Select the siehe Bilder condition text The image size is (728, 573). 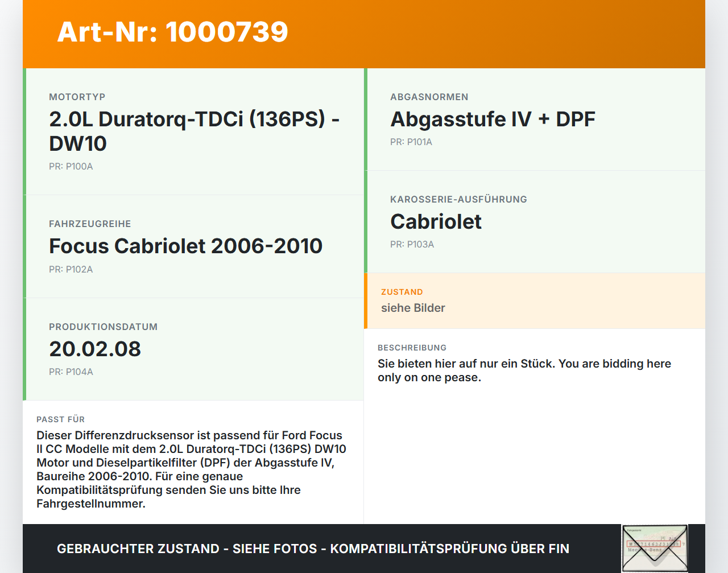[x=413, y=308]
